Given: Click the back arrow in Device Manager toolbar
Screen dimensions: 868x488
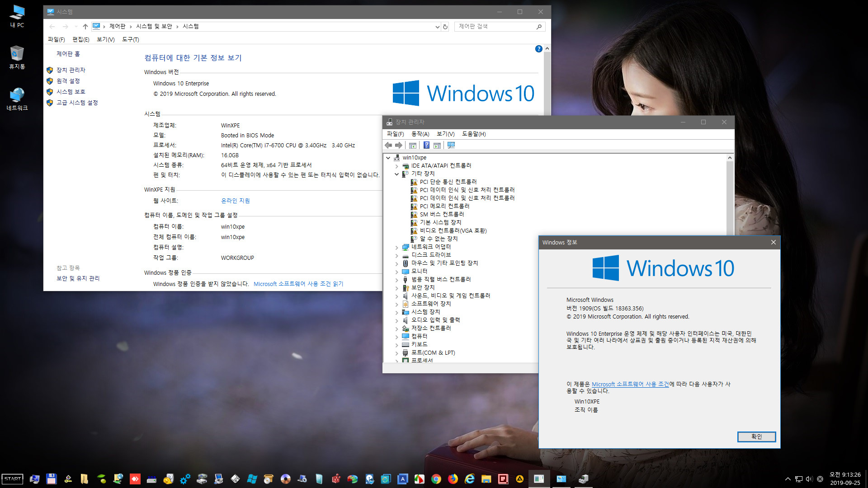Looking at the screenshot, I should pos(388,145).
